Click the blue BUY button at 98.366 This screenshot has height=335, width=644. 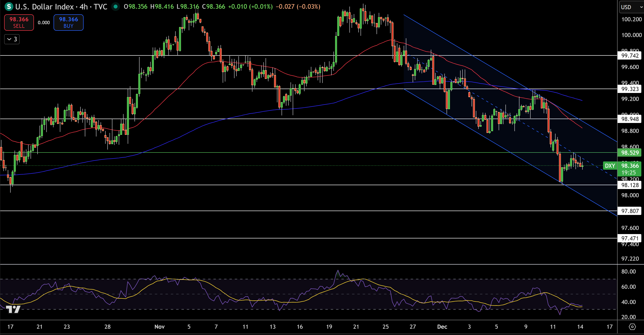(x=68, y=23)
